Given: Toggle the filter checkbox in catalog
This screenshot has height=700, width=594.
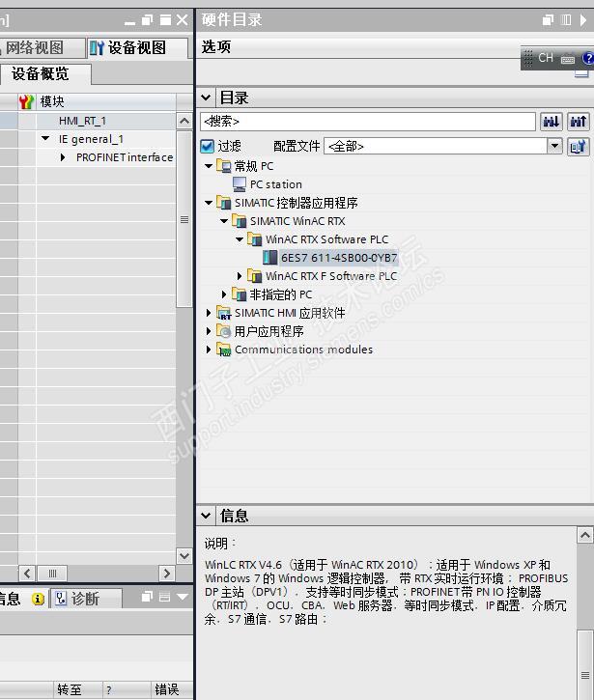Looking at the screenshot, I should click(208, 146).
